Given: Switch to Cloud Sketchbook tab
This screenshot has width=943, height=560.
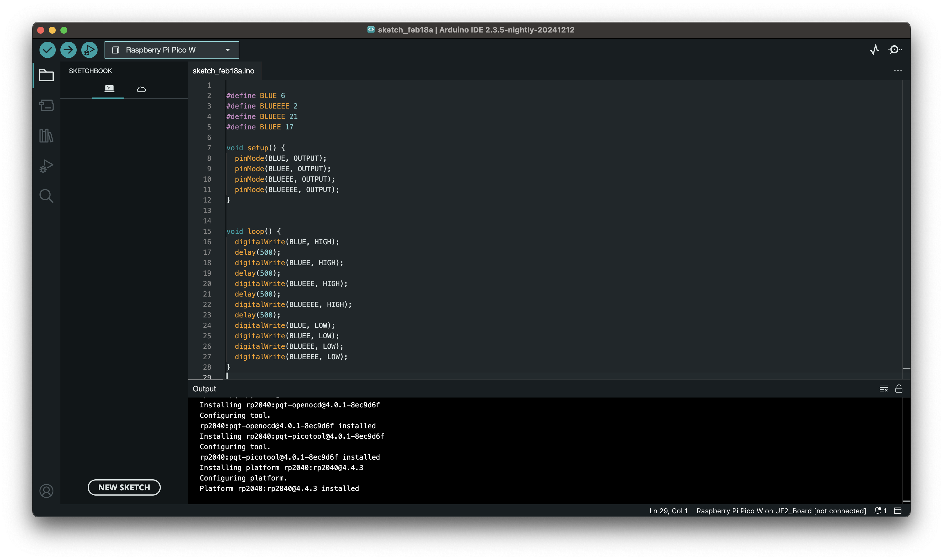Looking at the screenshot, I should coord(141,89).
